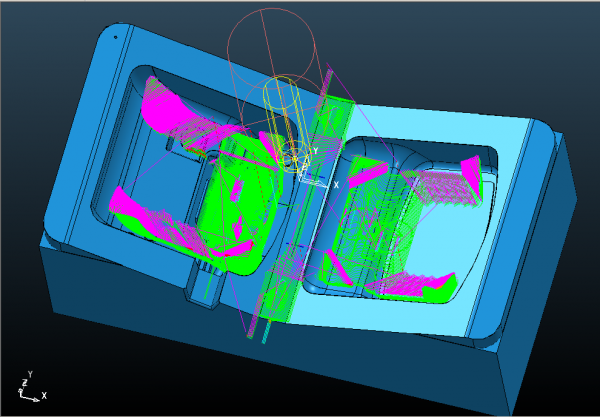Click the workplane X axis label at the model center
600x417 pixels.
point(336,185)
